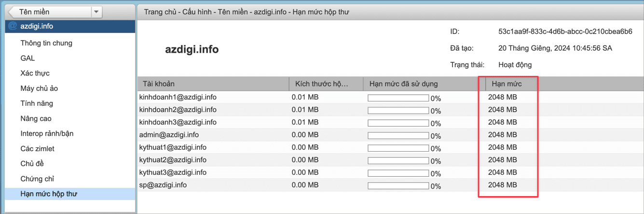
Task: Open Interop rảnh/bận settings
Action: 47,133
